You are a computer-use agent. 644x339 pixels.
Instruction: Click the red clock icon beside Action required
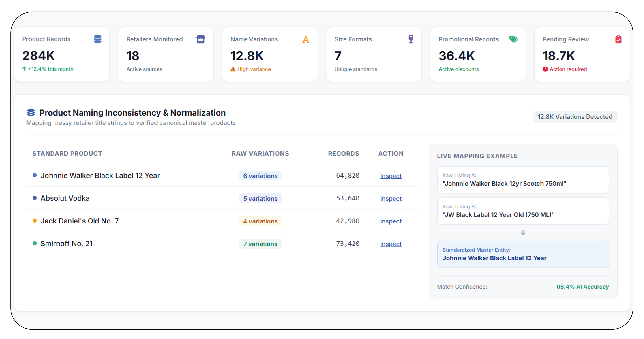pos(545,69)
